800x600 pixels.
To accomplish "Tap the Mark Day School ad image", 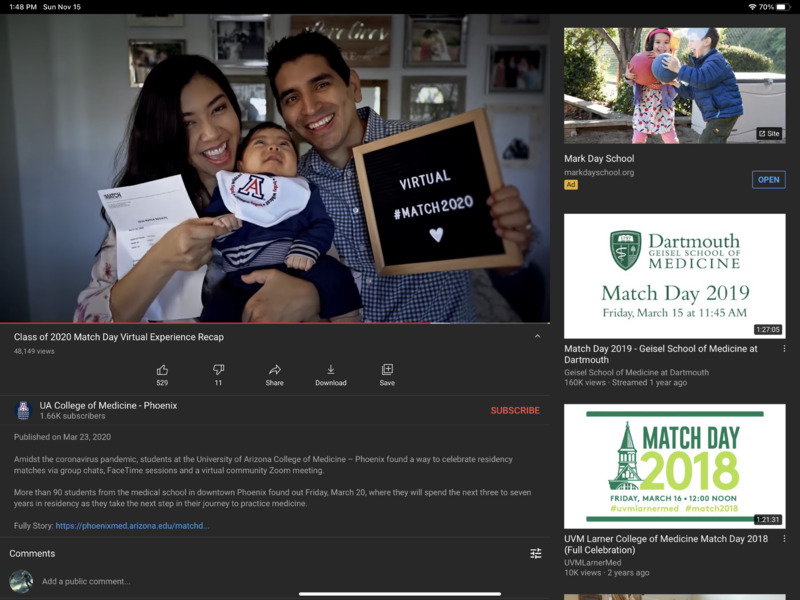I will click(x=674, y=86).
